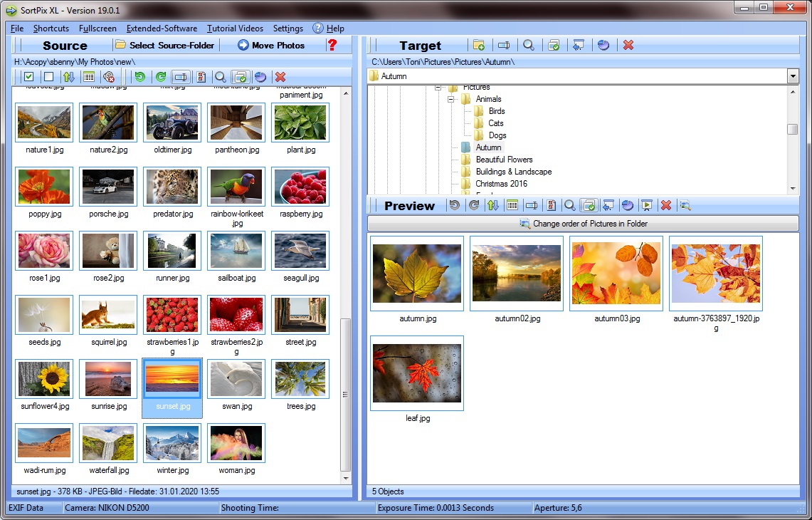The image size is (812, 520).
Task: Open the Settings menu
Action: 288,28
